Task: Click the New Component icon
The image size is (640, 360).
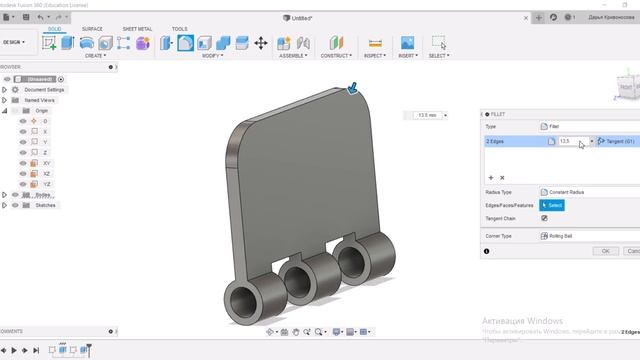Action: point(283,43)
